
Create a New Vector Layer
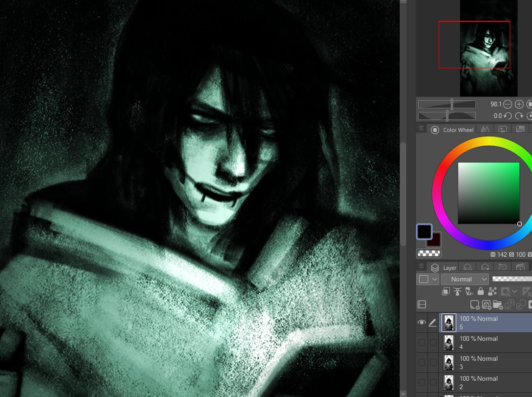[486, 305]
